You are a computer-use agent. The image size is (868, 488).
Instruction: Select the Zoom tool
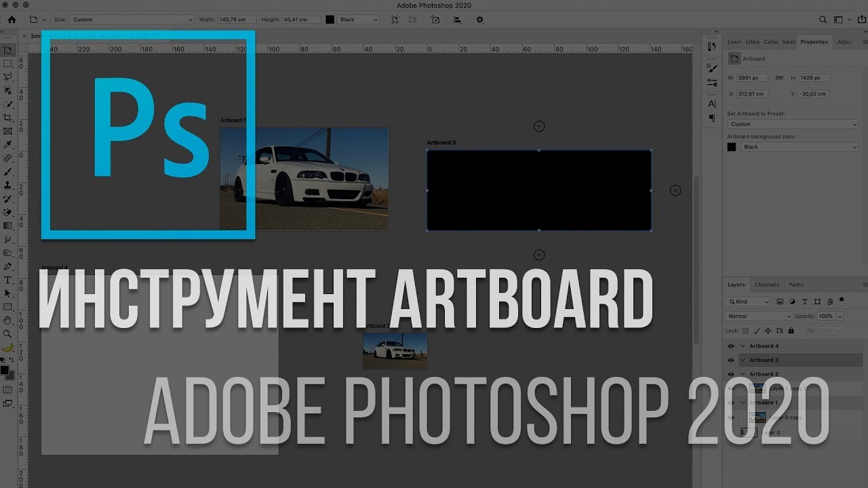click(x=7, y=334)
